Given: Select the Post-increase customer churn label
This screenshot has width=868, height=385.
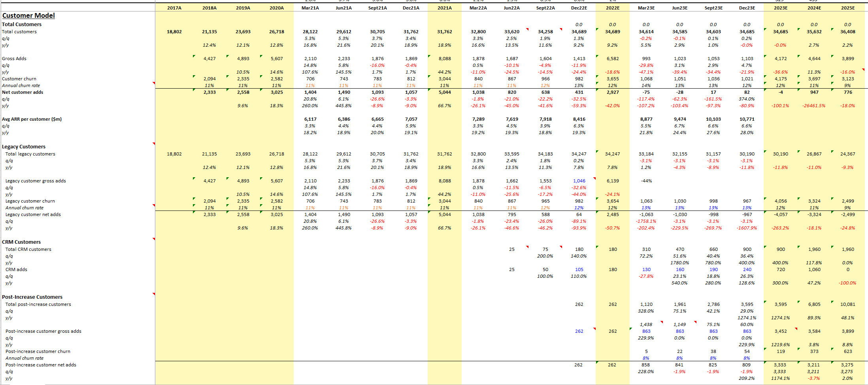Looking at the screenshot, I should pyautogui.click(x=38, y=351).
